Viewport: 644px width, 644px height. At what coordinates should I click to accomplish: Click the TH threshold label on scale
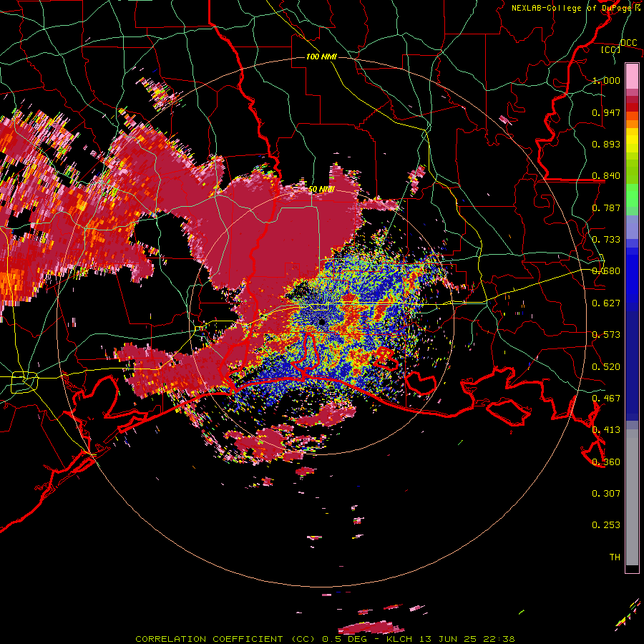[x=615, y=557]
